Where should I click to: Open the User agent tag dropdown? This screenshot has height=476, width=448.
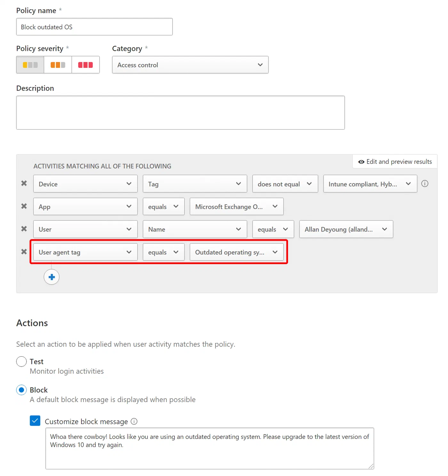click(x=85, y=252)
